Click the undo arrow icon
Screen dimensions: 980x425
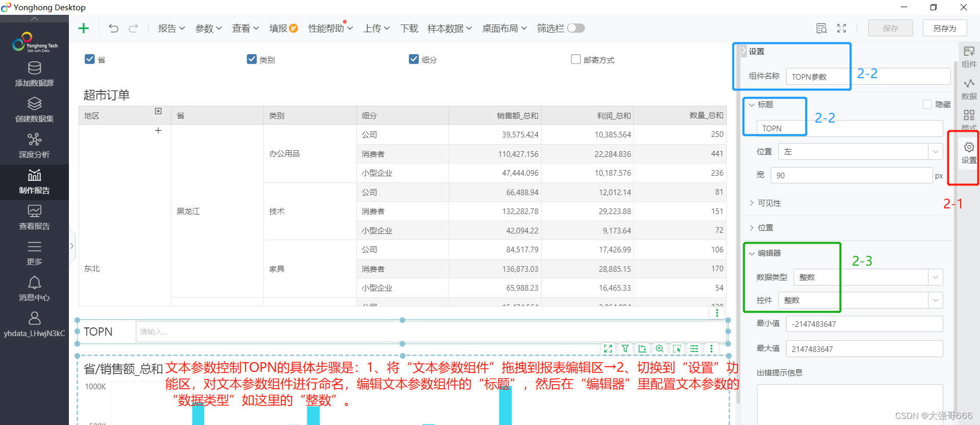coord(113,28)
